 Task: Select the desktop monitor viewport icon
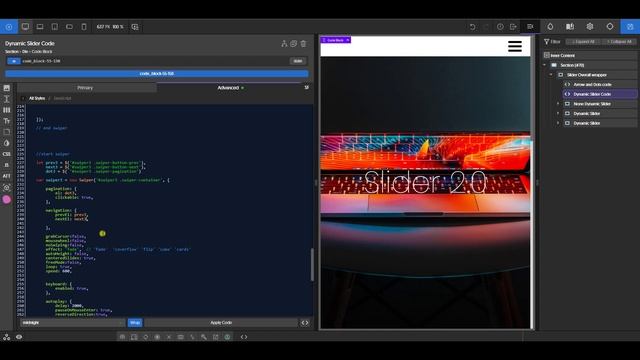coord(25,27)
